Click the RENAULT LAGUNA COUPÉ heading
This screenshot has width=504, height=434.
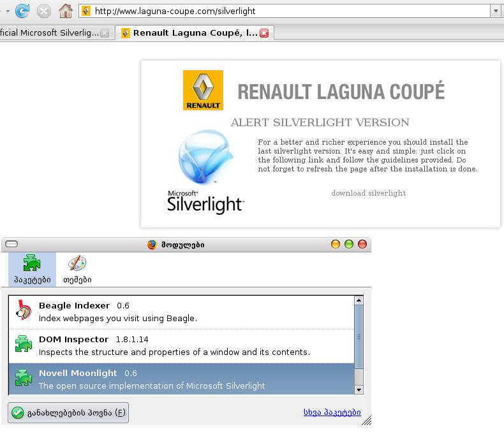pyautogui.click(x=341, y=91)
